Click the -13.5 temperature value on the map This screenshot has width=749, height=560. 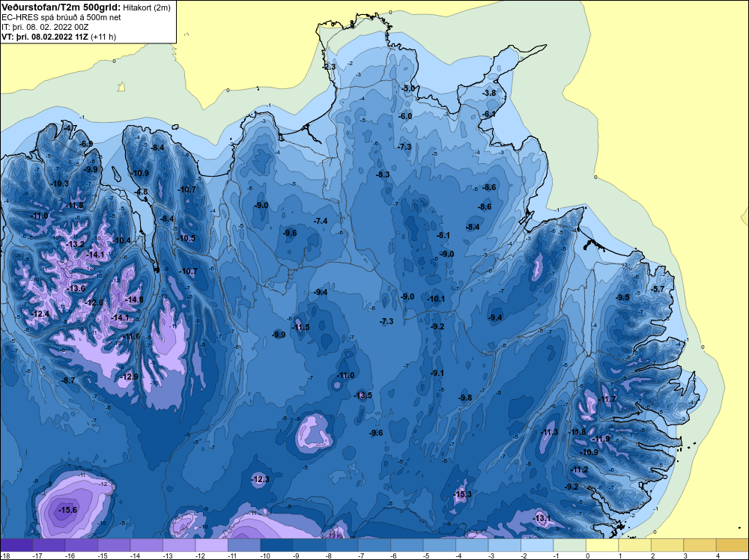coord(363,395)
